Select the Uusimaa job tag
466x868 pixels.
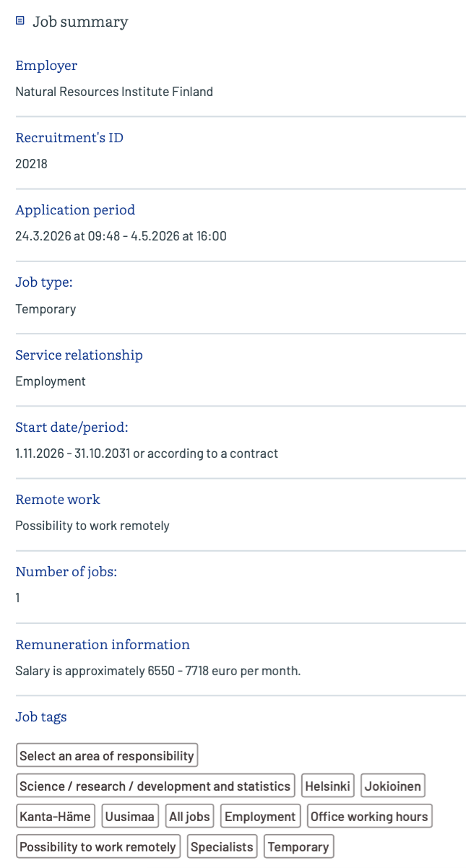[130, 817]
